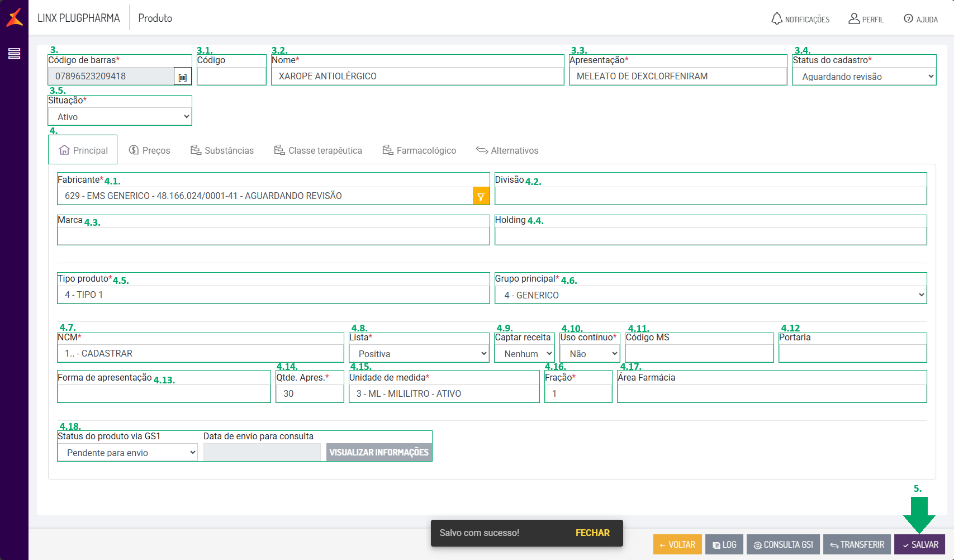
Task: Click the 'Salvo com sucesso!' message
Action: (x=480, y=533)
